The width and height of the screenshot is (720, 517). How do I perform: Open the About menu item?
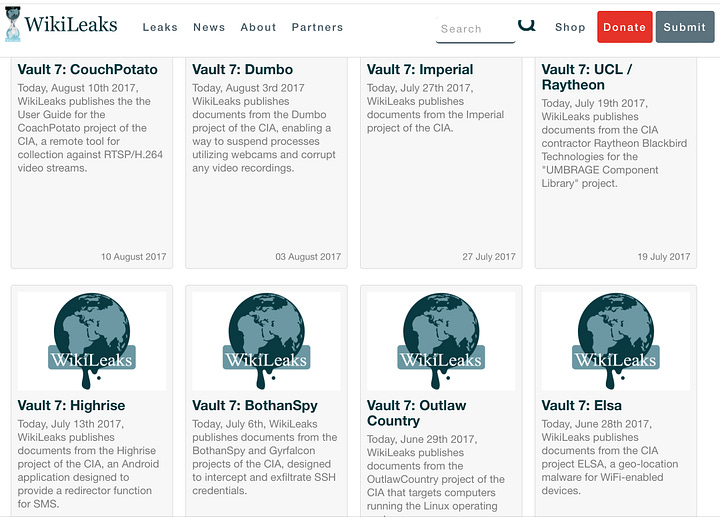point(259,27)
